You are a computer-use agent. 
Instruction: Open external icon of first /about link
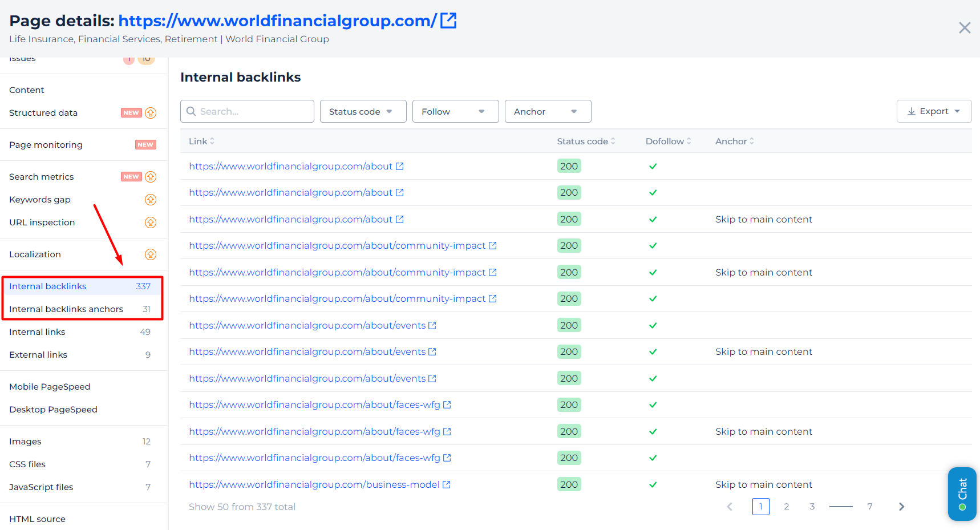pyautogui.click(x=400, y=166)
